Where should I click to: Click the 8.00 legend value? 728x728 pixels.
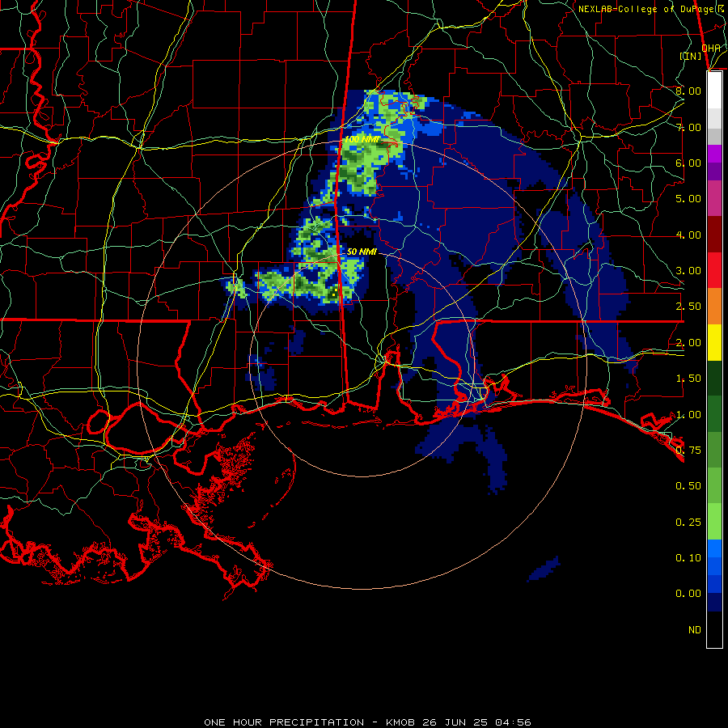[688, 91]
